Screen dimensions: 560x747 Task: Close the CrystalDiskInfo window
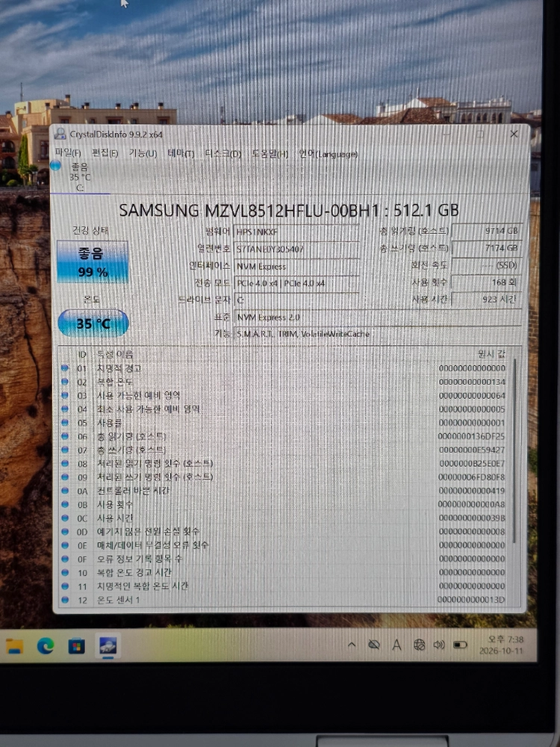point(514,134)
